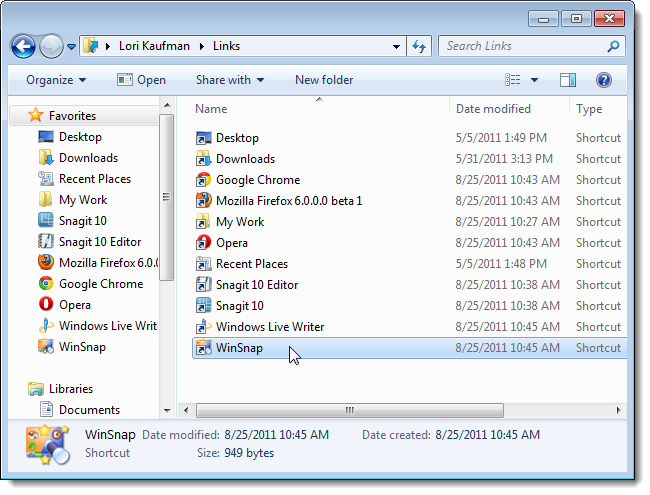Viewport: 650px width, 495px height.
Task: Sort by the Date modified column header
Action: (493, 109)
